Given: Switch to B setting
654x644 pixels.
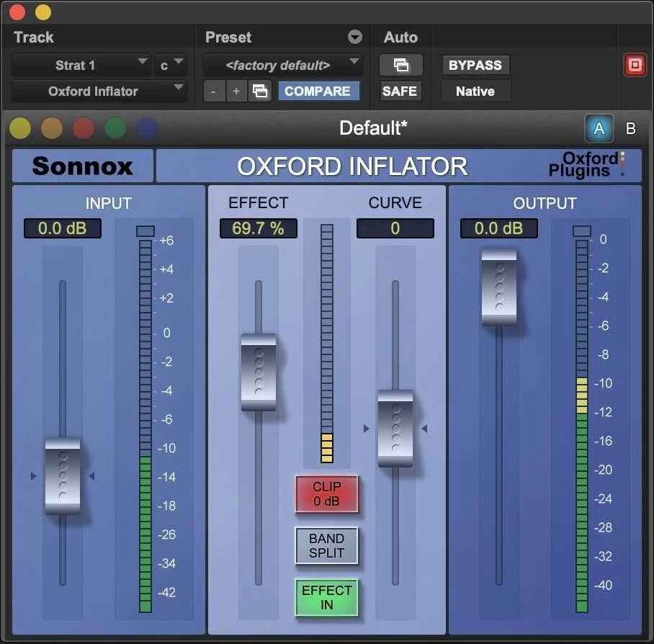Looking at the screenshot, I should pos(631,128).
